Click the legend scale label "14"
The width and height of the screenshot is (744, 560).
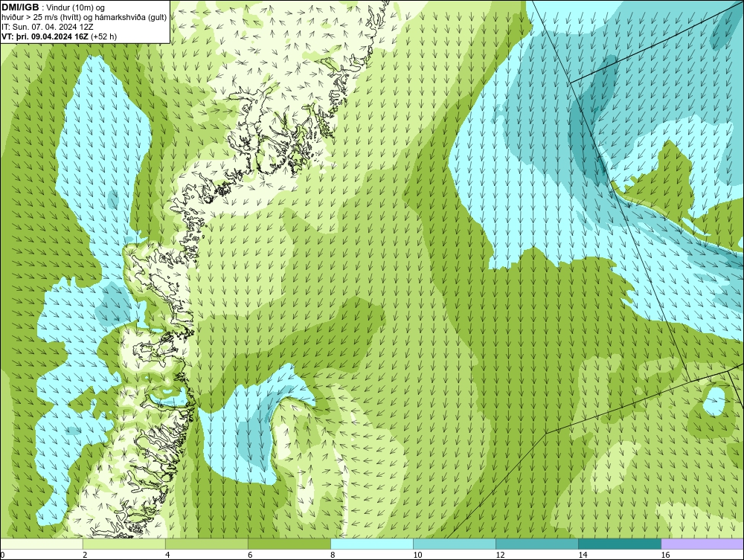(x=583, y=556)
